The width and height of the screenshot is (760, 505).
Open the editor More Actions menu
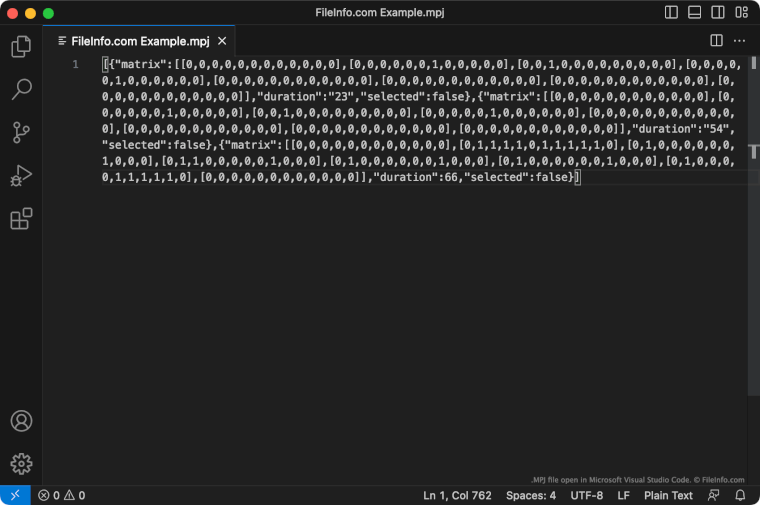(x=740, y=41)
